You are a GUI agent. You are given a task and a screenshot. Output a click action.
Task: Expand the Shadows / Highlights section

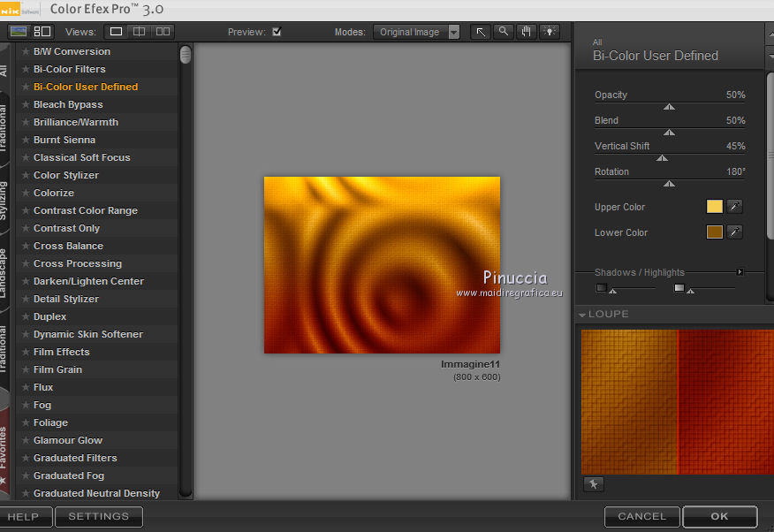pyautogui.click(x=740, y=272)
